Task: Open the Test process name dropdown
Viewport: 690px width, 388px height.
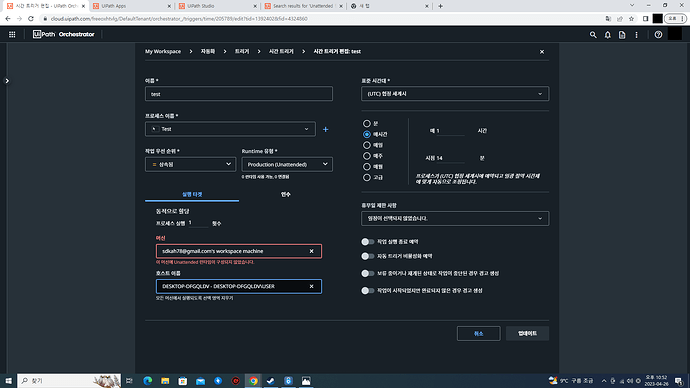Action: click(x=230, y=129)
